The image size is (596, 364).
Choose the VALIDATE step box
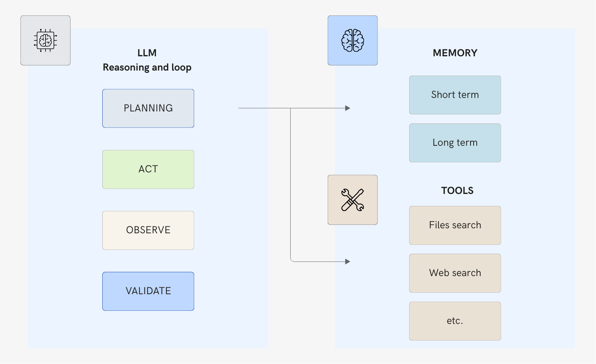pos(148,291)
